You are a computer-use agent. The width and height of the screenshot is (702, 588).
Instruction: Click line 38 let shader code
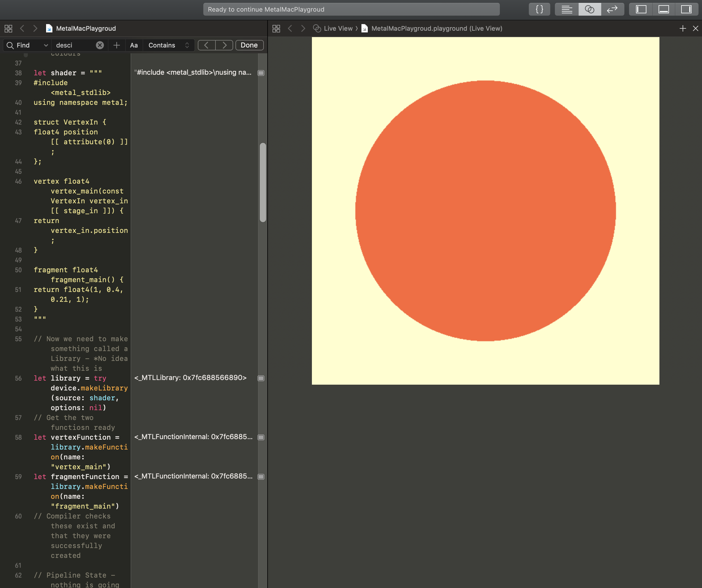pos(67,73)
